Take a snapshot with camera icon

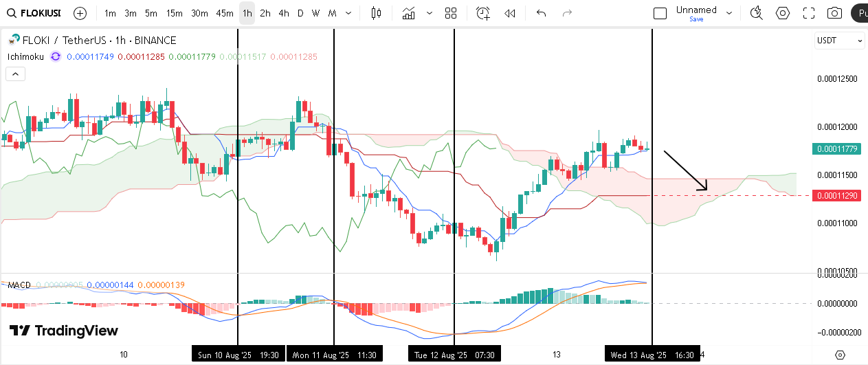tap(834, 13)
